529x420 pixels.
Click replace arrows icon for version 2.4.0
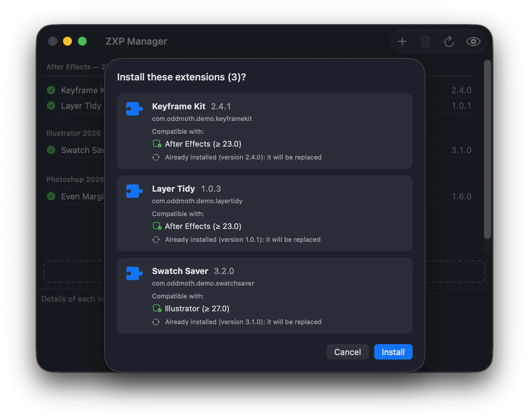click(156, 157)
